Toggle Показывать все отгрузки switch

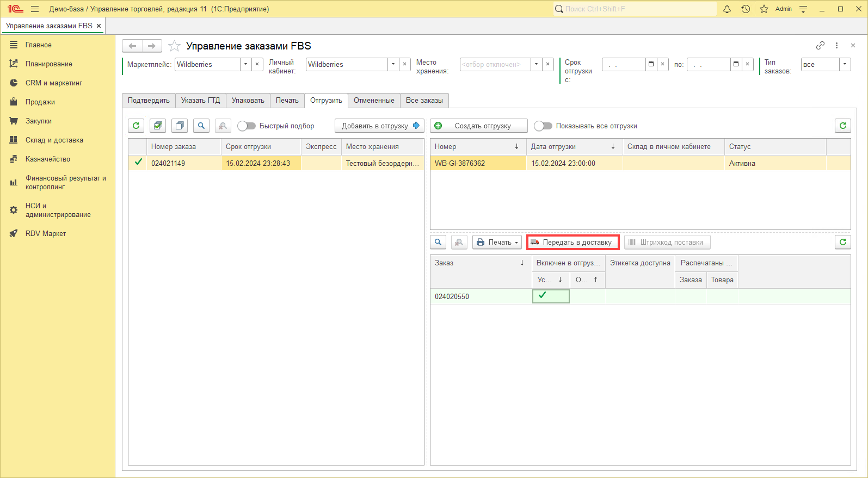pos(543,126)
